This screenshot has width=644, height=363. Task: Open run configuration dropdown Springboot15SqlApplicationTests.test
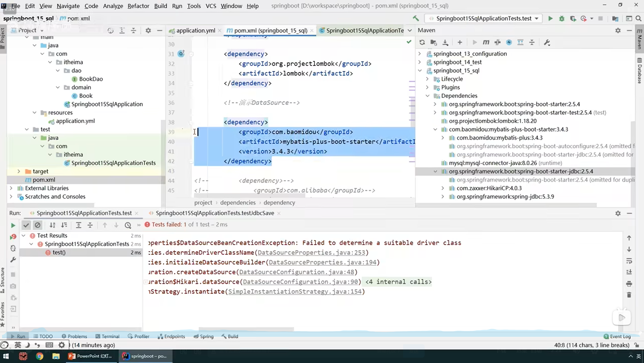click(x=483, y=18)
